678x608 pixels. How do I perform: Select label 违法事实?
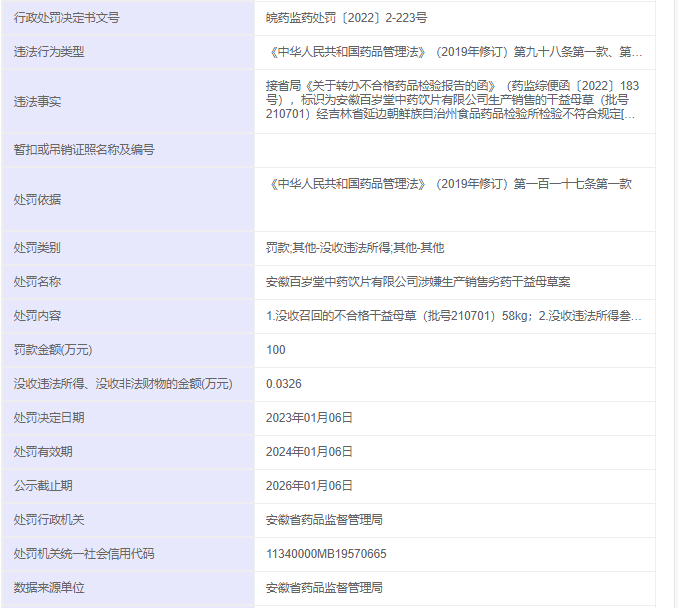pyautogui.click(x=37, y=102)
